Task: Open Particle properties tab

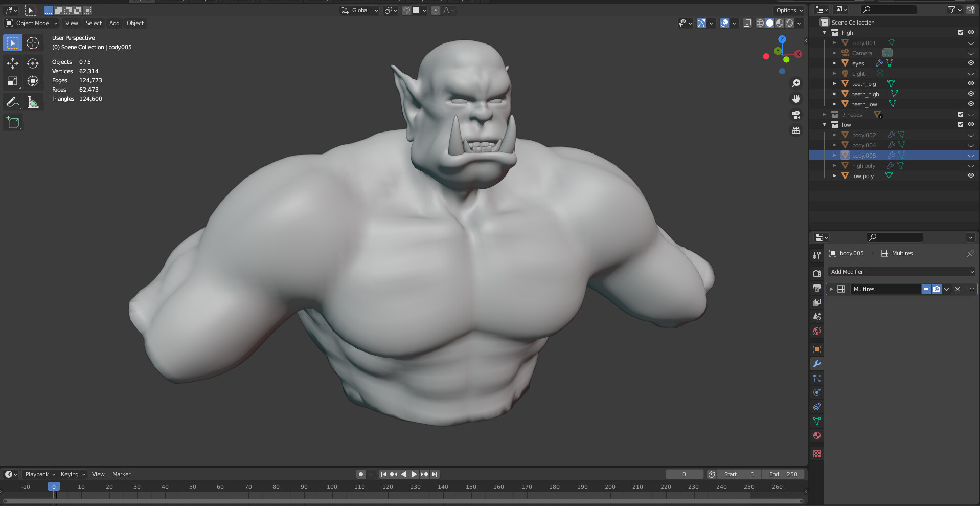Action: [x=817, y=378]
